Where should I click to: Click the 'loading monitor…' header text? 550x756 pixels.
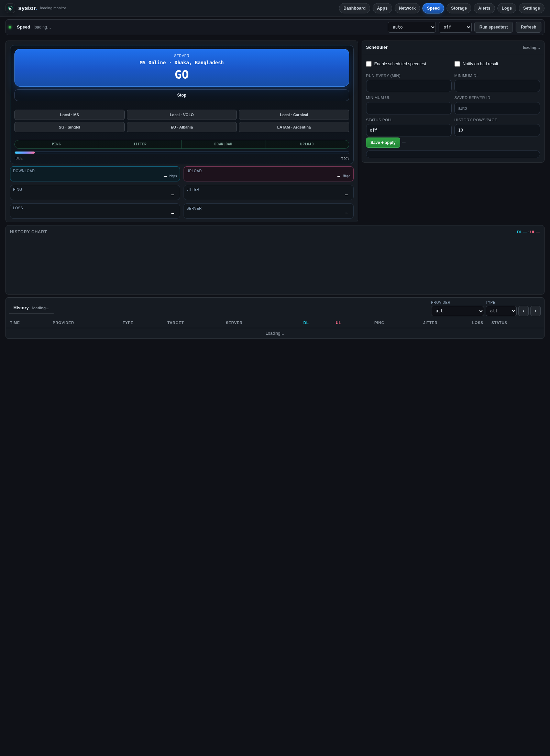point(55,8)
